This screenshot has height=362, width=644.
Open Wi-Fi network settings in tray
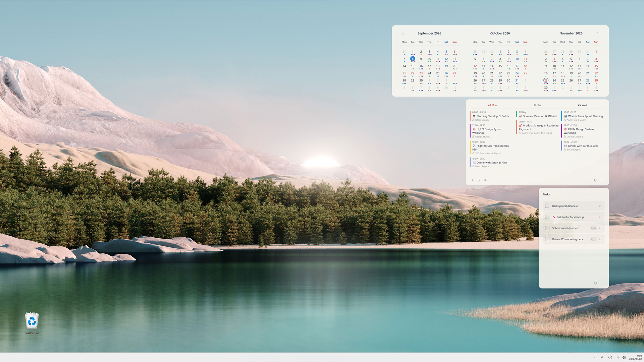pos(618,358)
